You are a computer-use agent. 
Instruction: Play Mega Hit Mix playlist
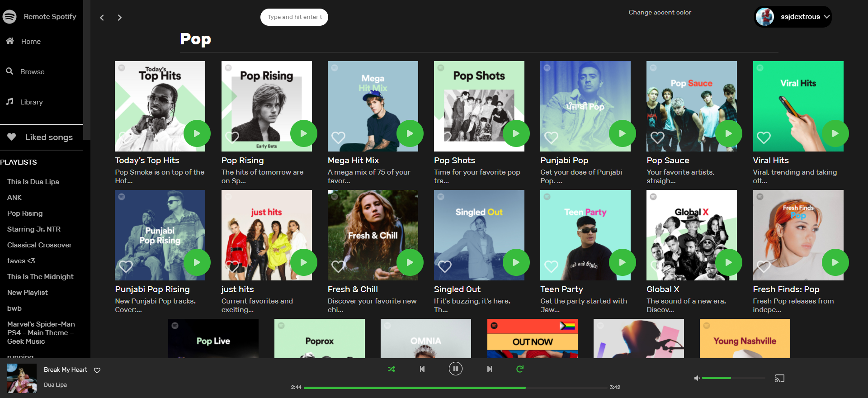[x=410, y=133]
